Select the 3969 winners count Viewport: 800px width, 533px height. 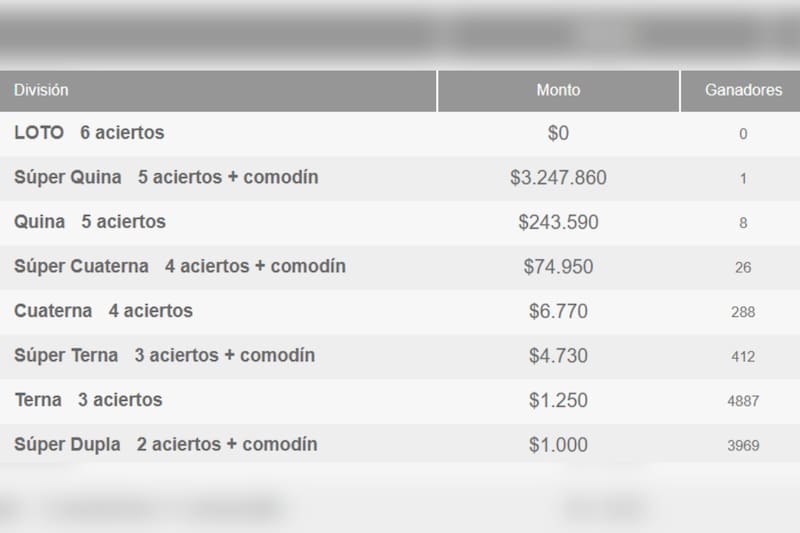point(743,445)
